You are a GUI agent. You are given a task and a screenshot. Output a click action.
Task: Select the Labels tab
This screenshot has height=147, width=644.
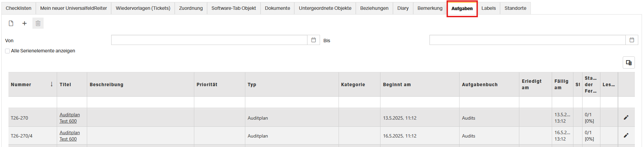tap(489, 8)
